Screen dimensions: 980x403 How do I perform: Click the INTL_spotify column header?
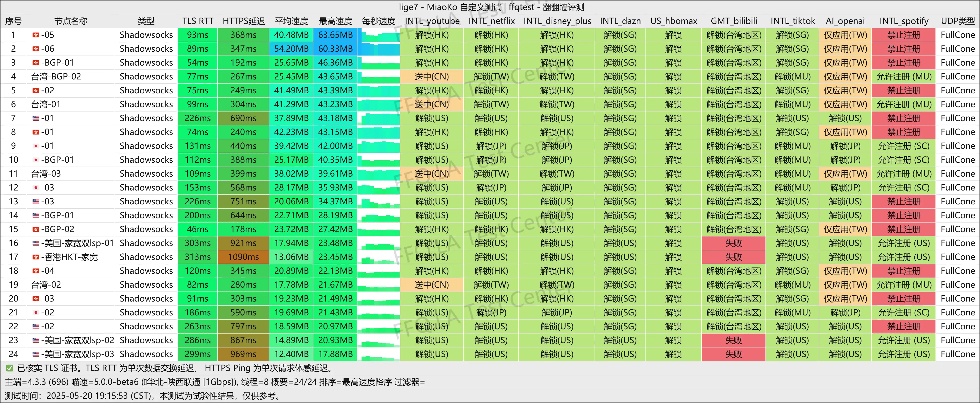(x=904, y=21)
